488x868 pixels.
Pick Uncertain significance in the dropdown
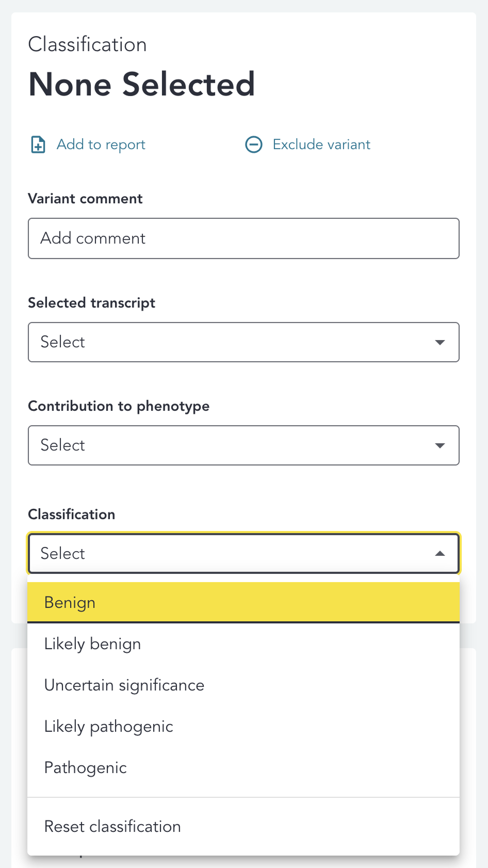124,685
